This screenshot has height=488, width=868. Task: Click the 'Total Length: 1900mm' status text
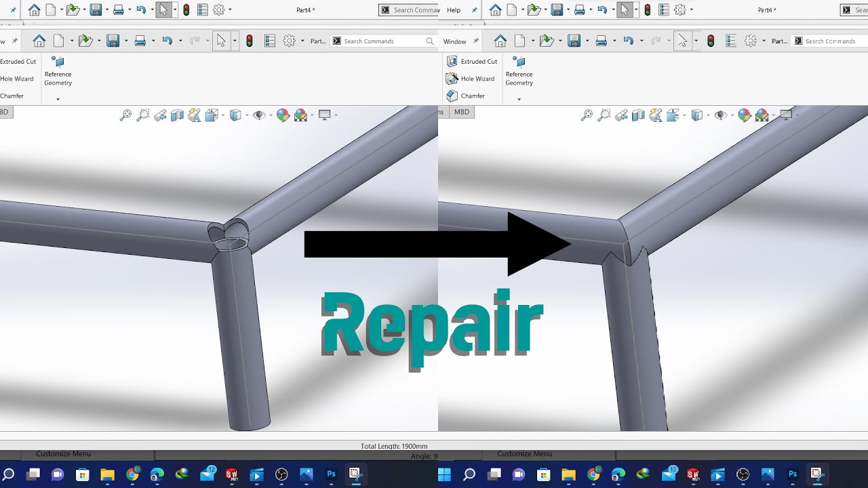tap(394, 446)
